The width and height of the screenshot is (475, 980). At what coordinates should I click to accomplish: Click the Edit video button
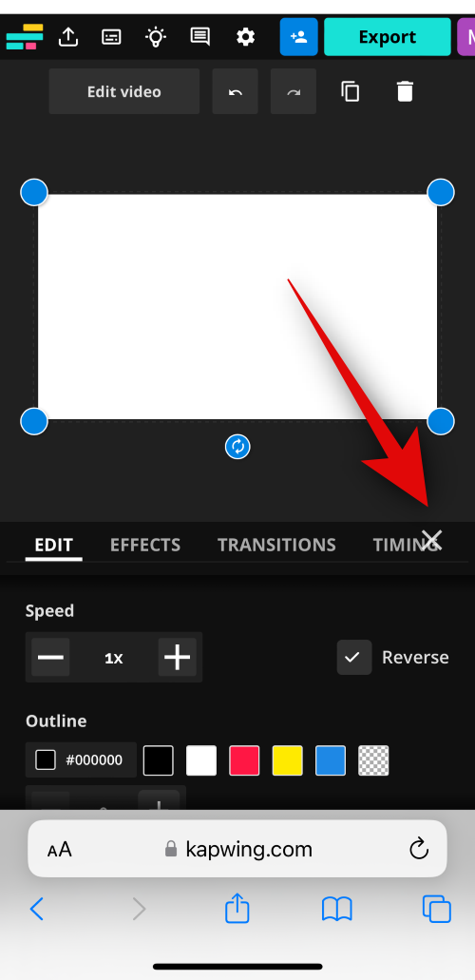tap(124, 92)
